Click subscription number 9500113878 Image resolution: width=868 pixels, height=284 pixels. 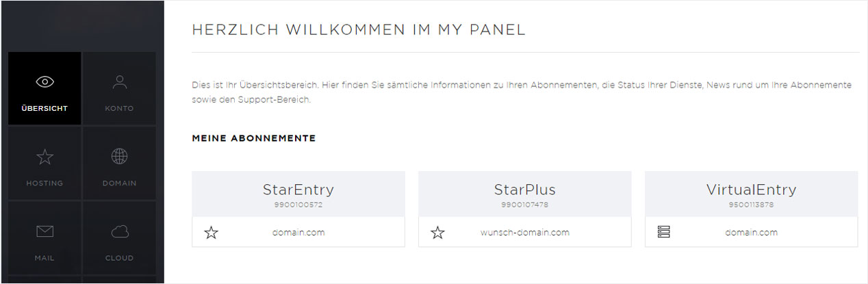[751, 205]
